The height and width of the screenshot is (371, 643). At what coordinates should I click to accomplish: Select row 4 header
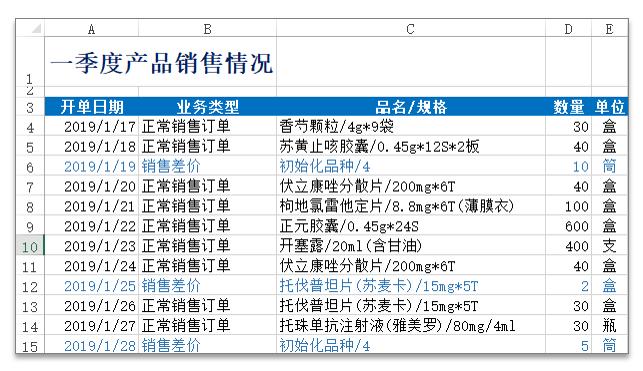(30, 127)
